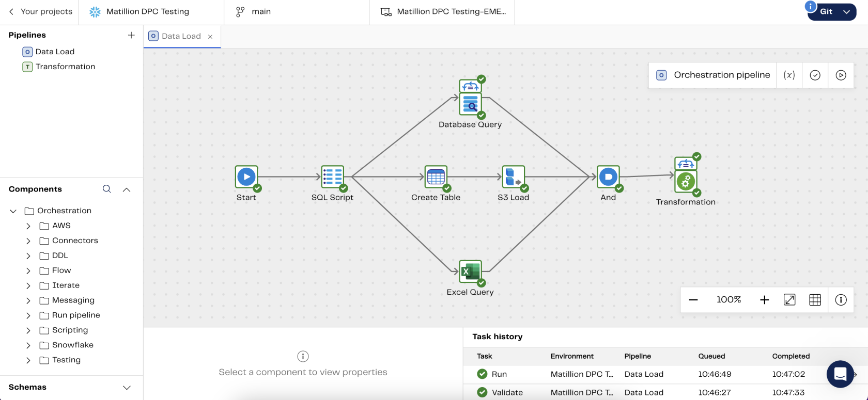This screenshot has width=868, height=400.
Task: Expand the Schemas panel
Action: click(127, 388)
